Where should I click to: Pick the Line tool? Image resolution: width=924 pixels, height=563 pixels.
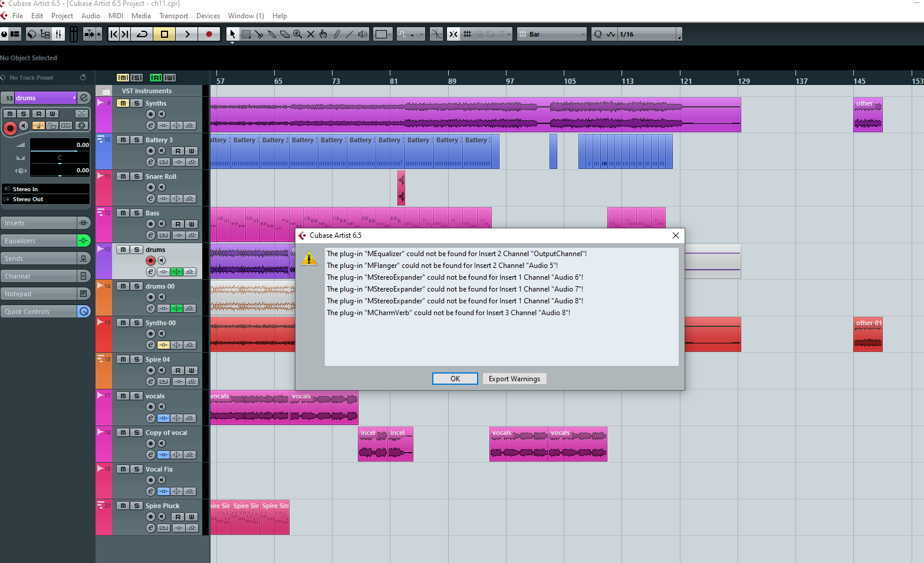350,34
